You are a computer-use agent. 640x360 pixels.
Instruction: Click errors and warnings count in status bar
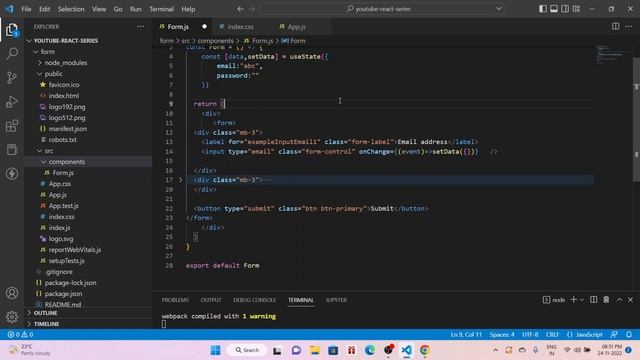pyautogui.click(x=20, y=335)
